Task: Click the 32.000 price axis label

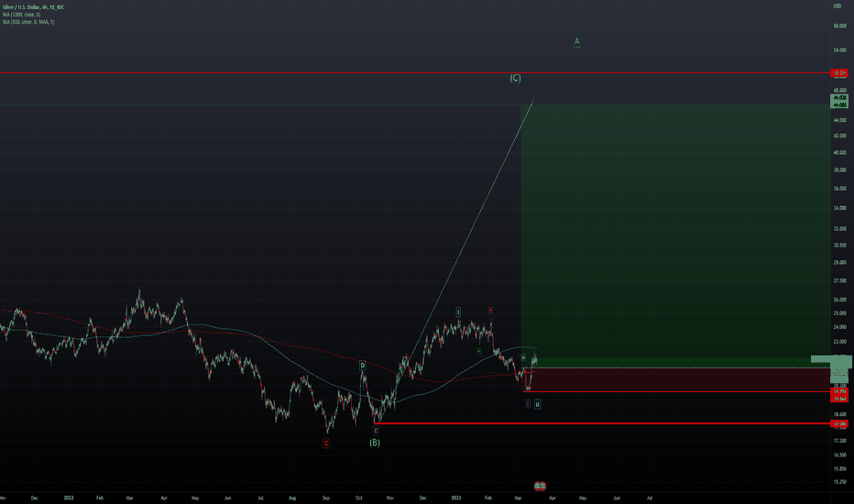Action: tap(840, 229)
